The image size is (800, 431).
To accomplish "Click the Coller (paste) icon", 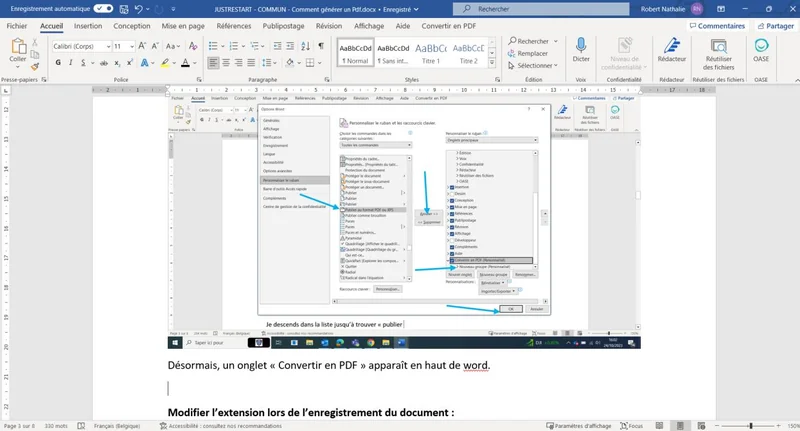I will [19, 50].
